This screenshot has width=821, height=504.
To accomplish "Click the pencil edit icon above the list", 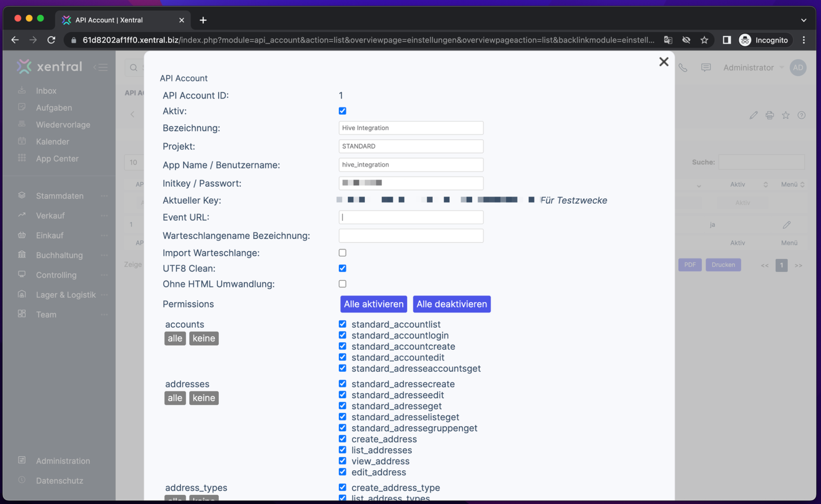I will (754, 115).
